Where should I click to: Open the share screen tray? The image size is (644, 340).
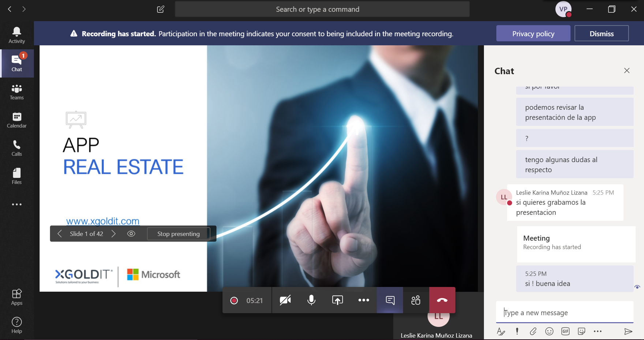337,300
